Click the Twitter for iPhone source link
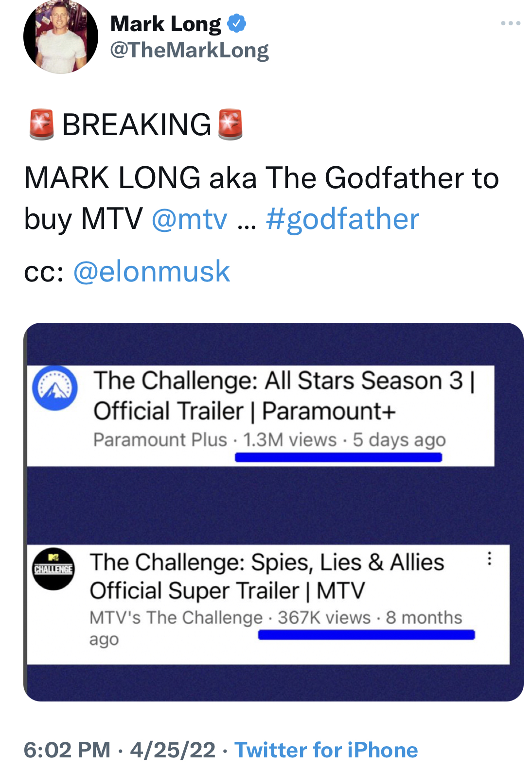532x771 pixels. point(326,750)
